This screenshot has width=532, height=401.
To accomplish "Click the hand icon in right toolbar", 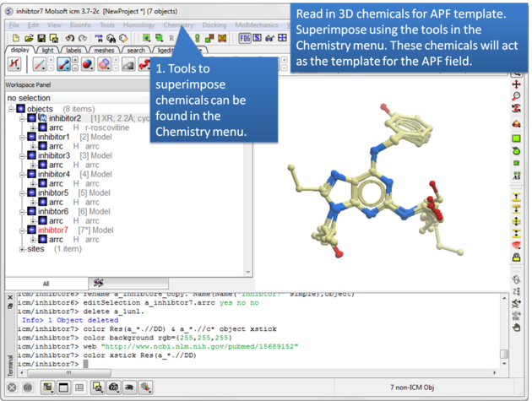I will coord(515,327).
